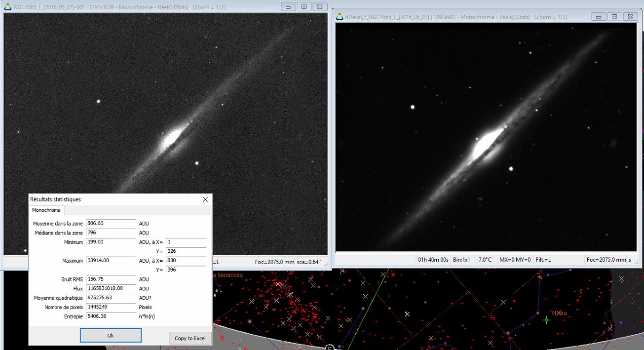
Task: Click the Bruit RMS value field
Action: pos(111,279)
